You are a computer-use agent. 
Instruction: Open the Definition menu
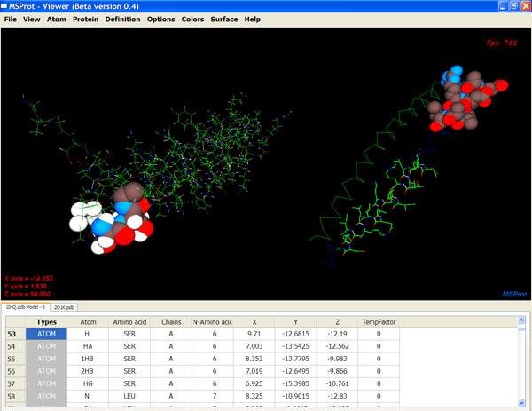(x=122, y=20)
